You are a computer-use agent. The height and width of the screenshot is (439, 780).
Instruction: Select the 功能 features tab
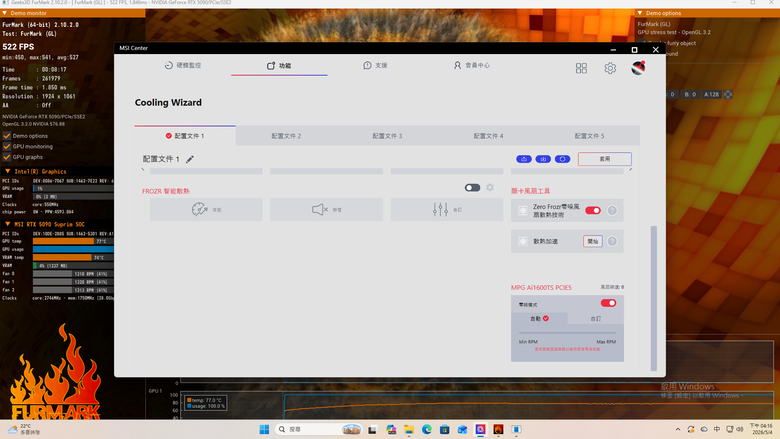(279, 66)
